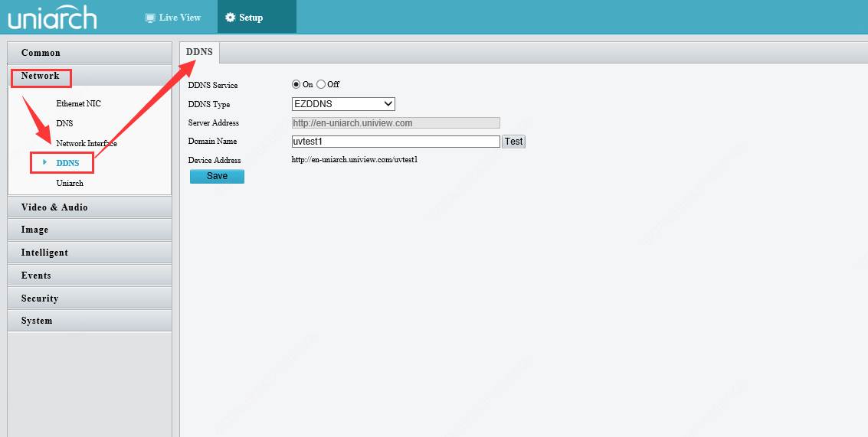Click the Save button
The height and width of the screenshot is (437, 868).
(x=217, y=176)
